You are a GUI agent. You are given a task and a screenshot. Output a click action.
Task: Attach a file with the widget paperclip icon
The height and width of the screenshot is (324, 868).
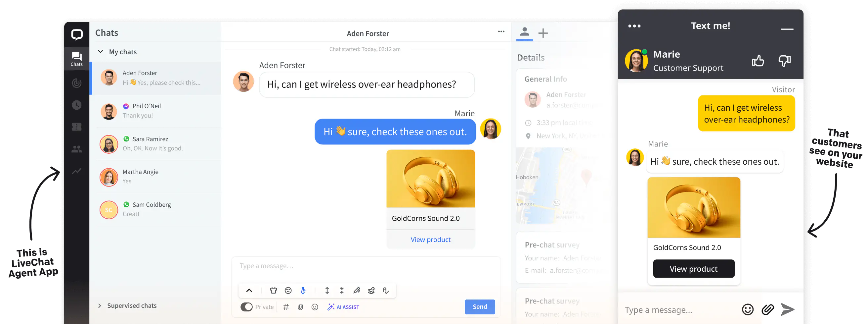(767, 309)
